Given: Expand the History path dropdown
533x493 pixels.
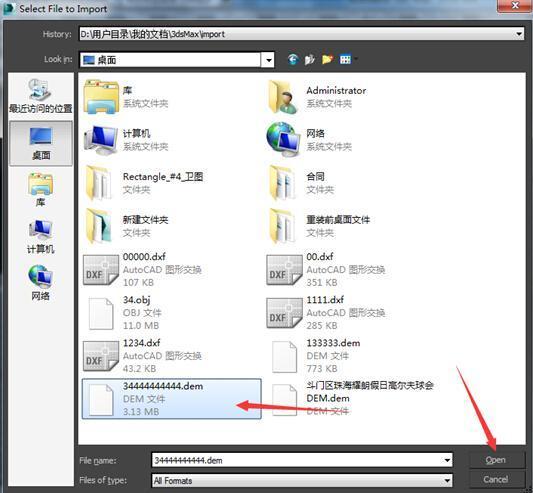Looking at the screenshot, I should coord(519,34).
